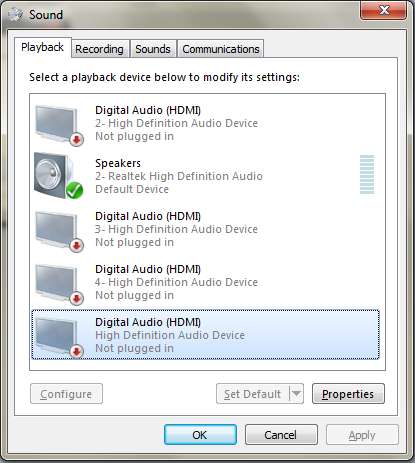Go to the Communications tab
415x463 pixels.
click(221, 49)
